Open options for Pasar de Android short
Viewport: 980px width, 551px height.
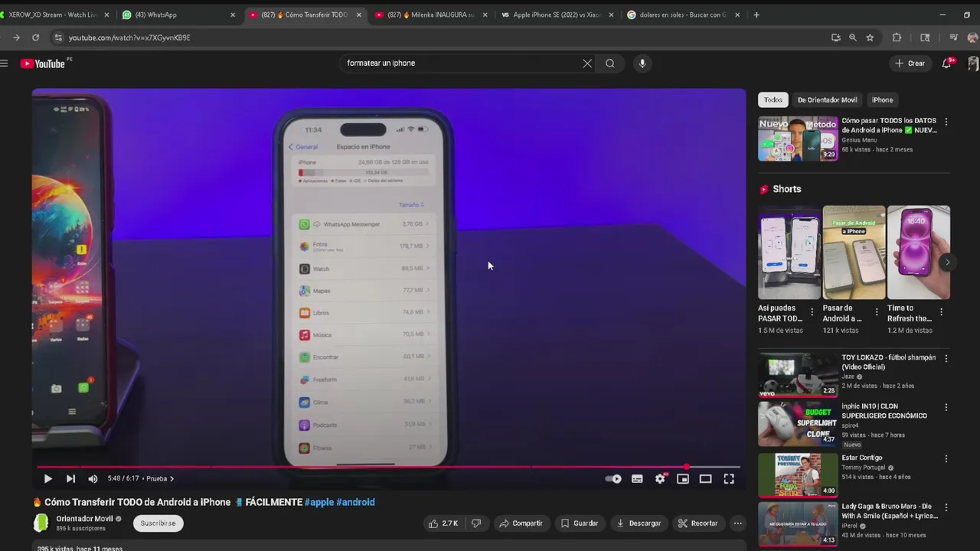pos(877,312)
